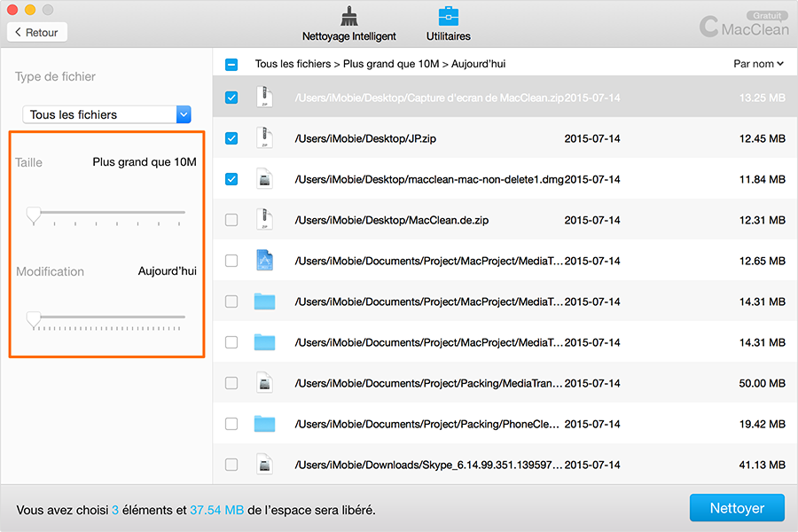Click folder icon at 19.42 MB row
Screen dimensions: 798x532
click(x=264, y=424)
